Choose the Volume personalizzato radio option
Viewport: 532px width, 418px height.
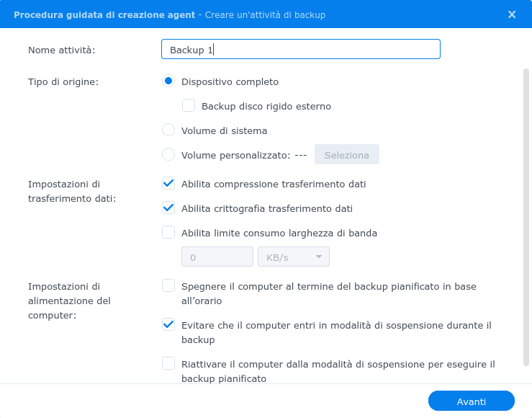168,154
